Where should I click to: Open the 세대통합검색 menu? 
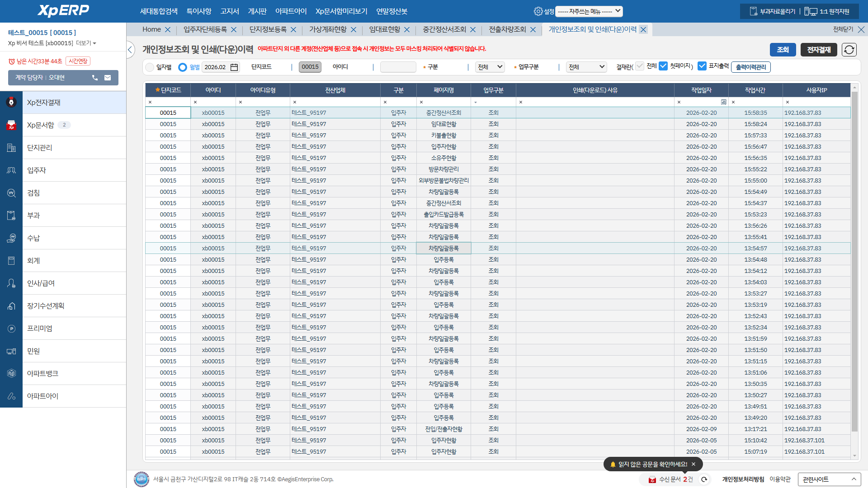tap(159, 11)
